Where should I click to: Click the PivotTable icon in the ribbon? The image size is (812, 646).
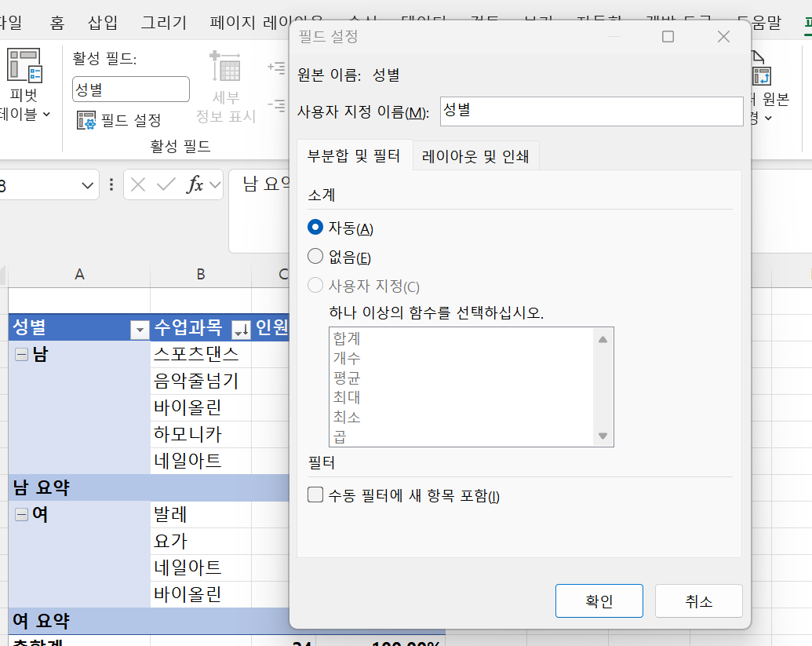[x=24, y=65]
